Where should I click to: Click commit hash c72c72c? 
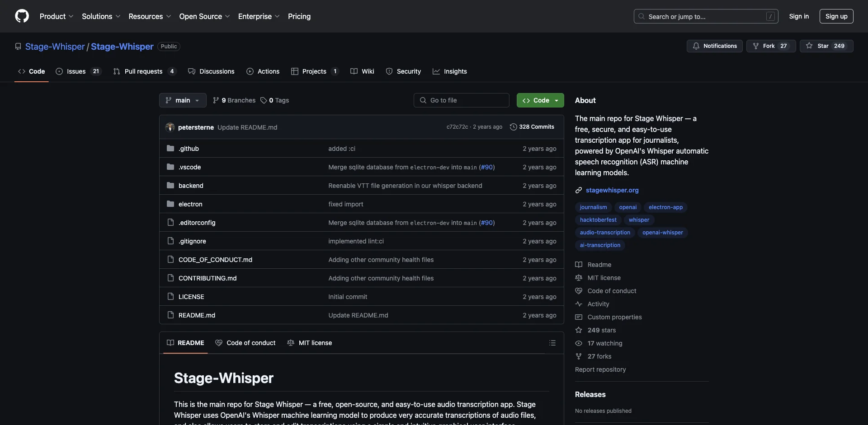457,127
